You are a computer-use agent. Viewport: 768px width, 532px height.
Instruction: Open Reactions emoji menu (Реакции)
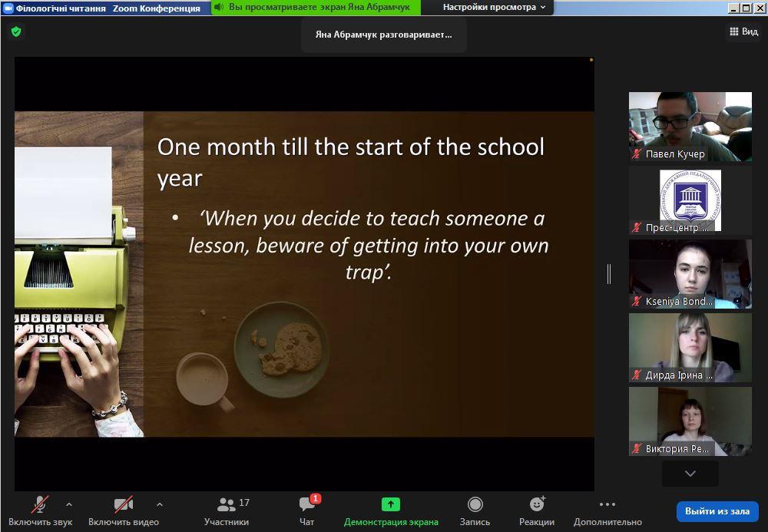coord(537,511)
